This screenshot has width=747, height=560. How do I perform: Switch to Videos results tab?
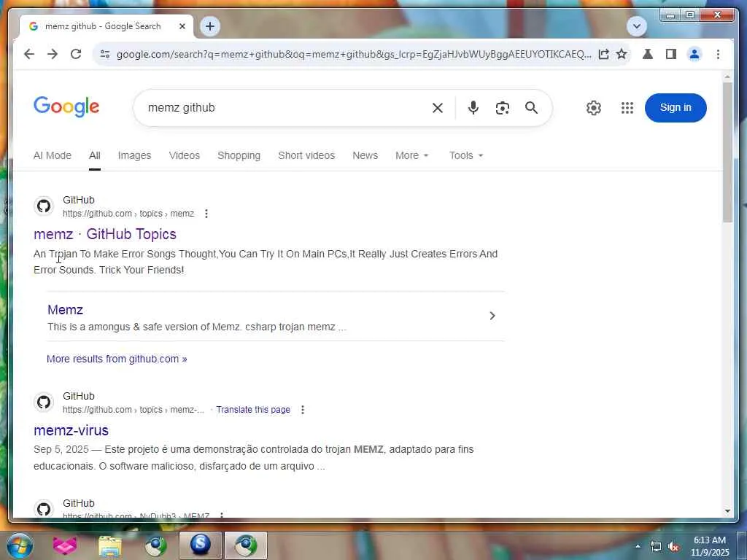[x=185, y=156]
